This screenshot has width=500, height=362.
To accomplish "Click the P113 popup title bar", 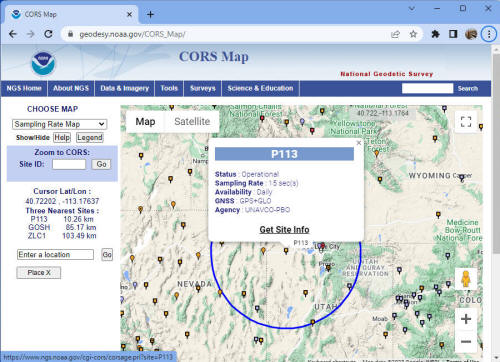I will [284, 154].
